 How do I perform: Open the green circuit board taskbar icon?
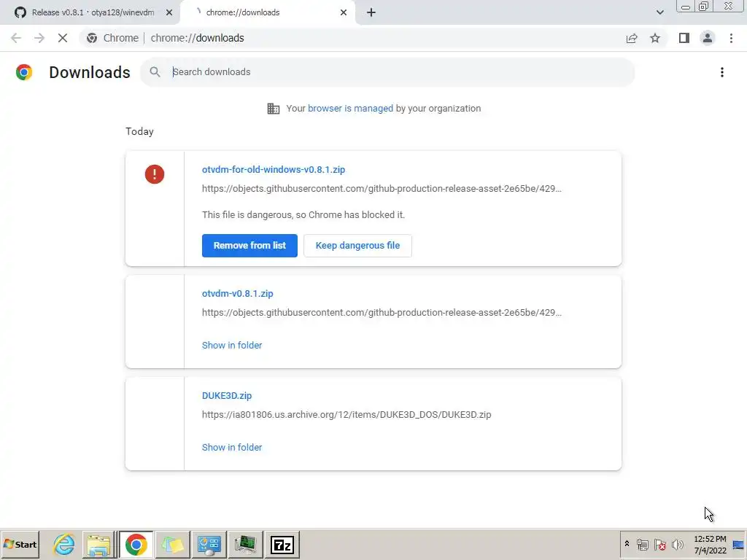[x=245, y=544]
